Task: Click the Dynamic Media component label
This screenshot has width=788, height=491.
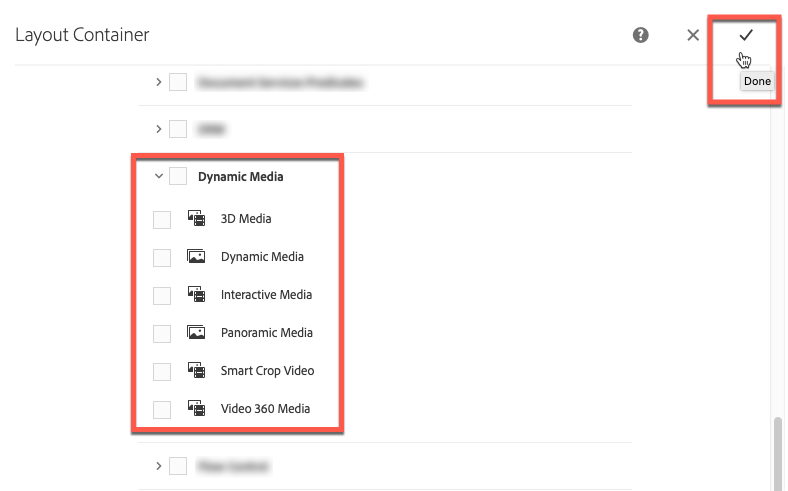Action: 262,257
